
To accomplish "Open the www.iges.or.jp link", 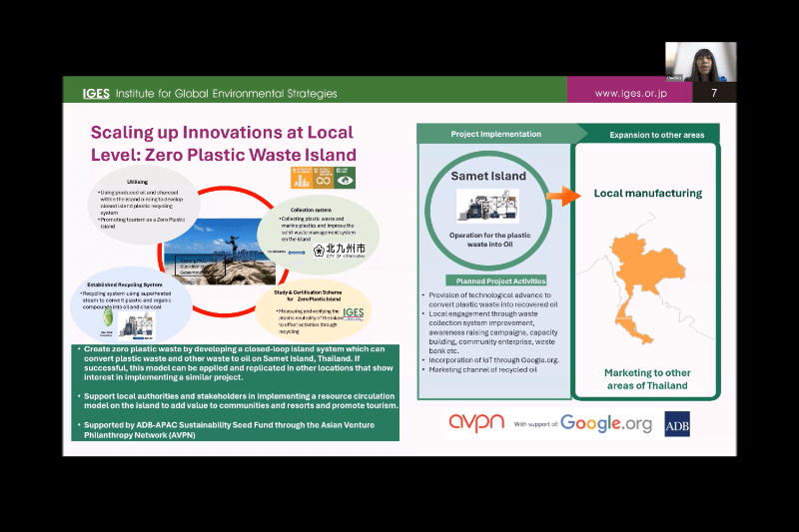I will [631, 94].
